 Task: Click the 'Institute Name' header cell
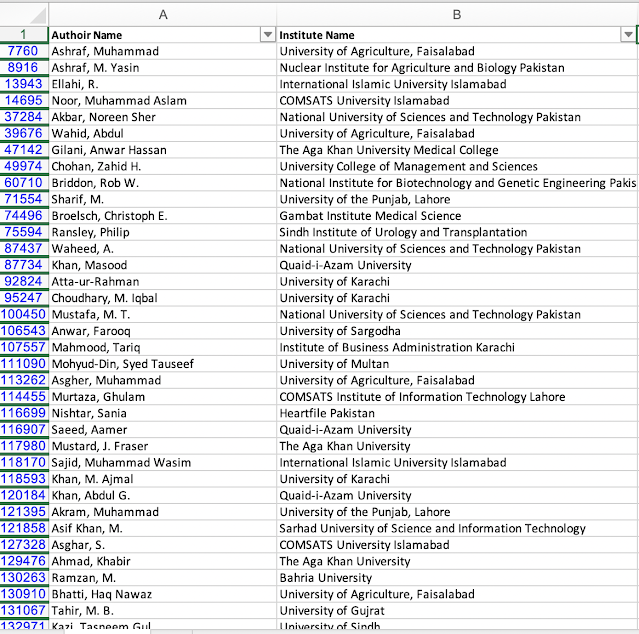click(457, 35)
